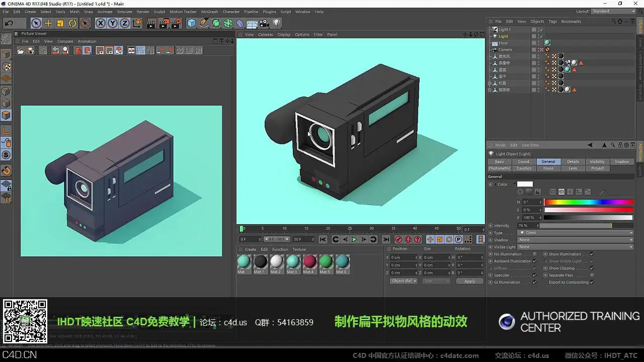This screenshot has height=362, width=644.
Task: Activate the Rotate tool
Action: 72,23
